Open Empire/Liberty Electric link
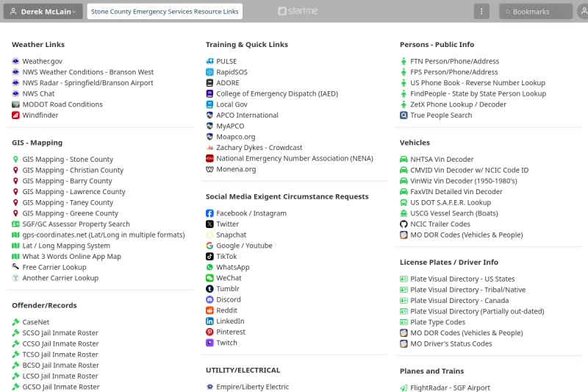Screen dimensions: 588x392 pyautogui.click(x=252, y=387)
